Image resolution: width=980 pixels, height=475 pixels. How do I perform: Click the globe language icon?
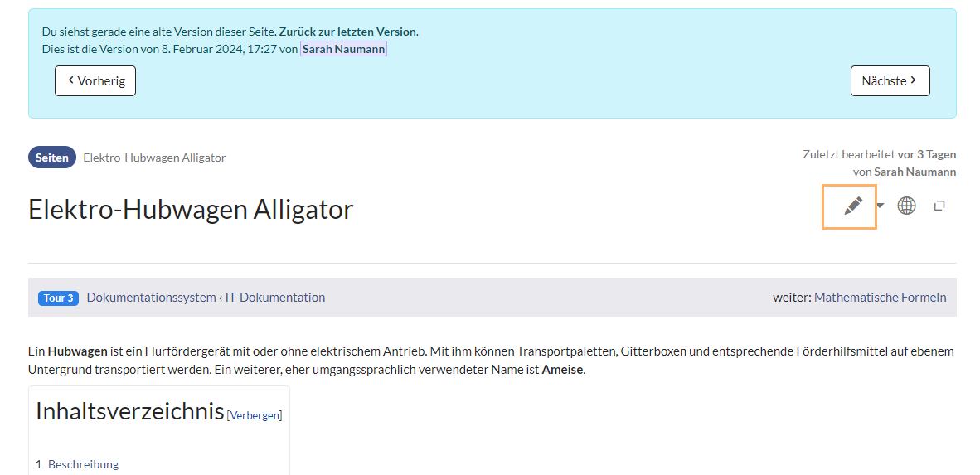(x=906, y=206)
